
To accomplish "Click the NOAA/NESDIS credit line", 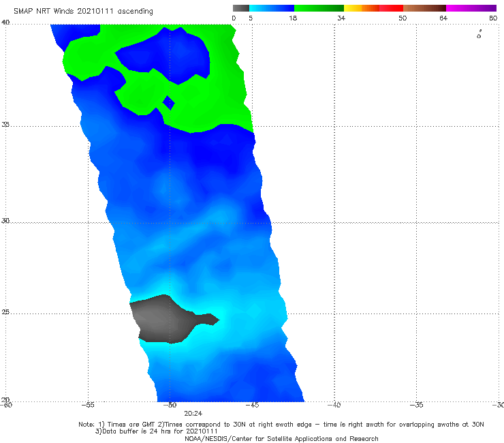I will tap(281, 439).
